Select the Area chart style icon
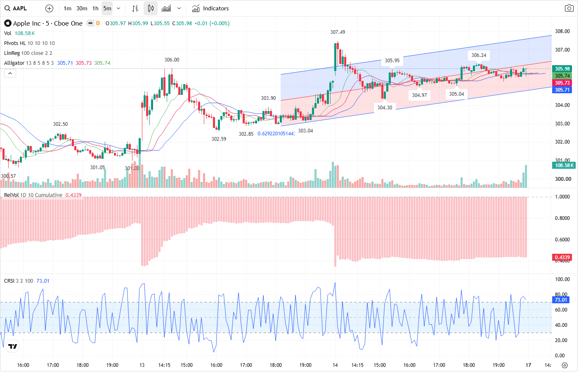The width and height of the screenshot is (586, 392). (166, 8)
